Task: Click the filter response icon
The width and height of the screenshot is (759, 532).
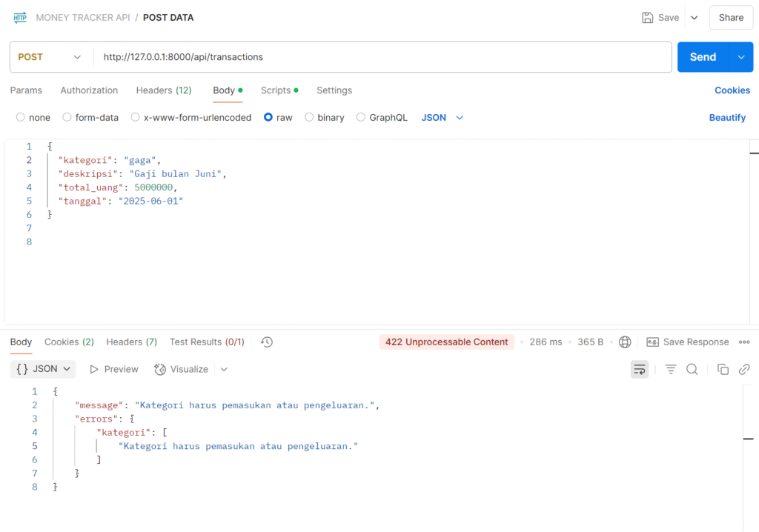Action: (x=671, y=369)
